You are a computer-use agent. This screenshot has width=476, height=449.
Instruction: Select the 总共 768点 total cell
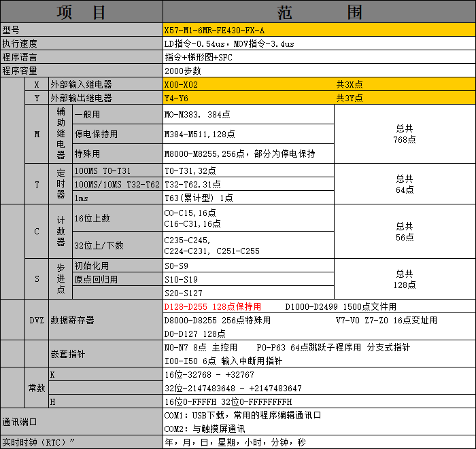(x=405, y=134)
